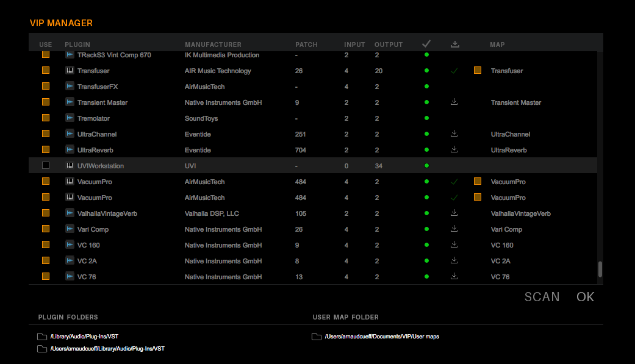Download the map for VC 76
This screenshot has width=635, height=364.
click(x=454, y=276)
